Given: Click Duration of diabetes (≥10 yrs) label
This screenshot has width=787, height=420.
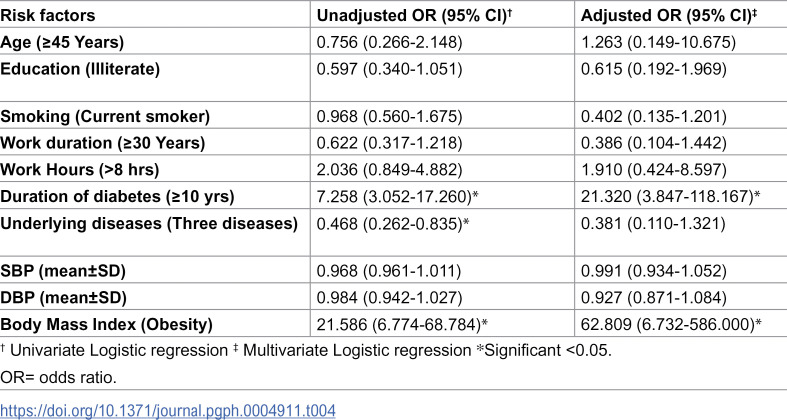Looking at the screenshot, I should click(x=117, y=196).
